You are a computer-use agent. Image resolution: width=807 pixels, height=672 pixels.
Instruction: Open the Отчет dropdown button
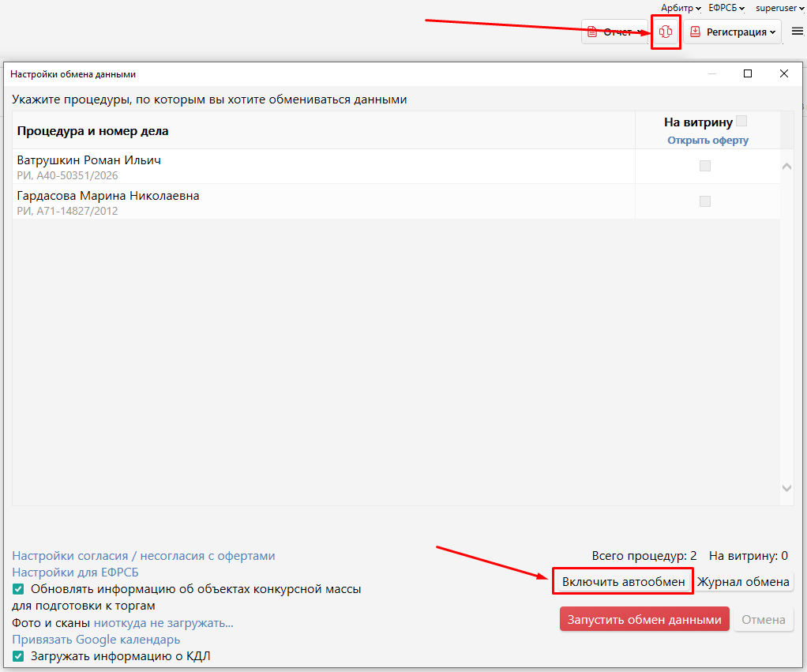pyautogui.click(x=614, y=32)
